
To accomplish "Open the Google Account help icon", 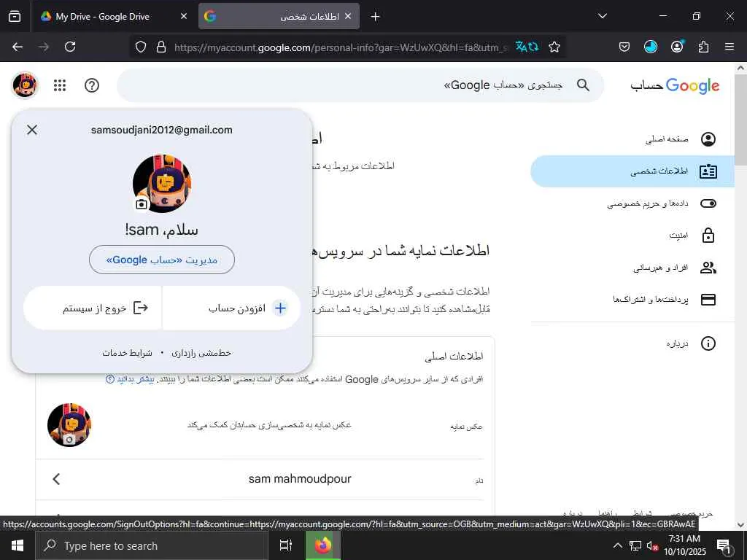I will click(92, 85).
